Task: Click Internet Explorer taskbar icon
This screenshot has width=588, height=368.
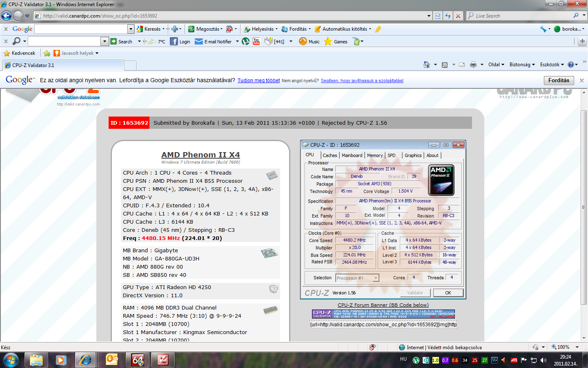Action: [x=86, y=360]
